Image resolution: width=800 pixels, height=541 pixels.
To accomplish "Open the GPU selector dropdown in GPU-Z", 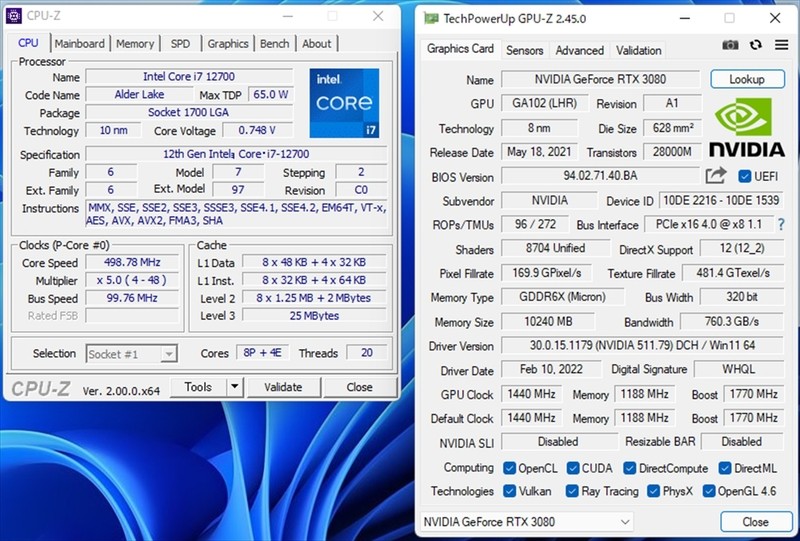I will point(527,522).
